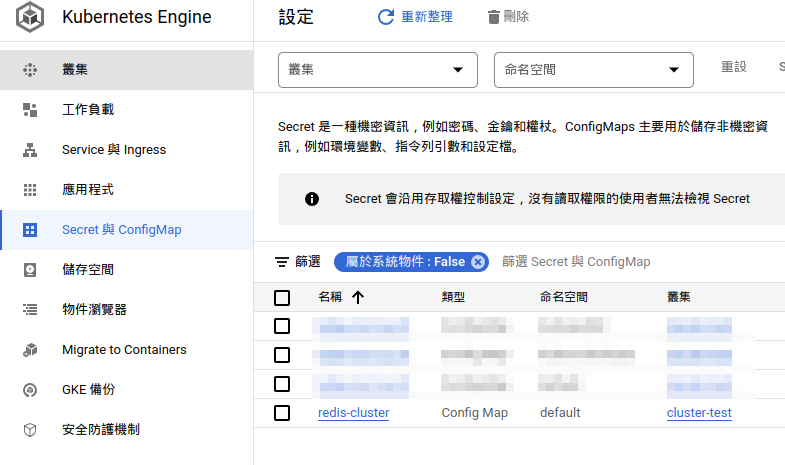Open 安全防護機制 in the sidebar

point(126,429)
